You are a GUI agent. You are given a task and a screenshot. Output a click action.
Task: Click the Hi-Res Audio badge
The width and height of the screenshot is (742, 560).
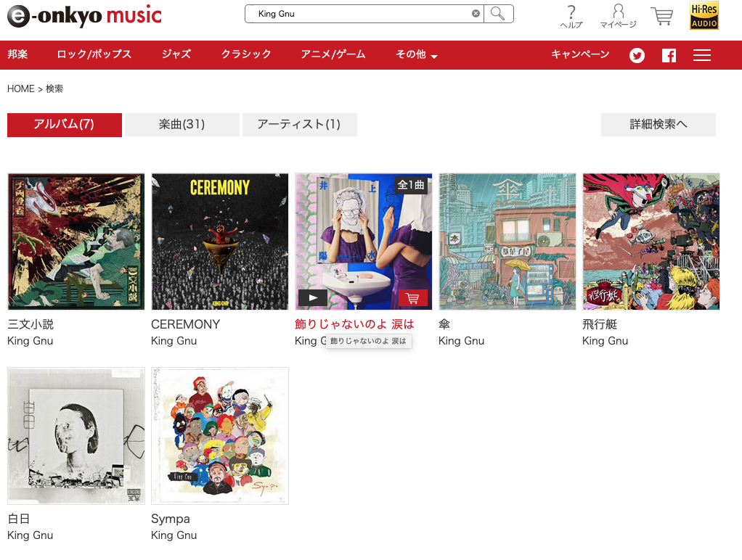[x=704, y=16]
